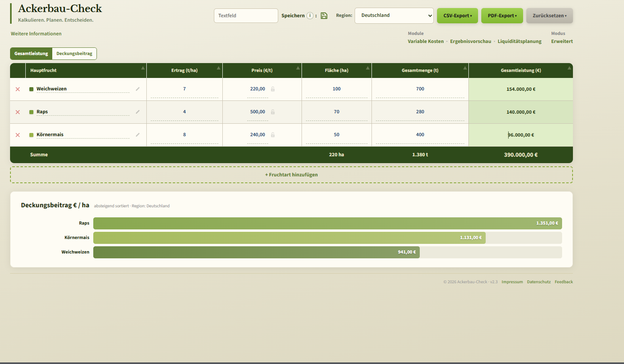
Task: Open the Impressum footer link
Action: pyautogui.click(x=512, y=282)
